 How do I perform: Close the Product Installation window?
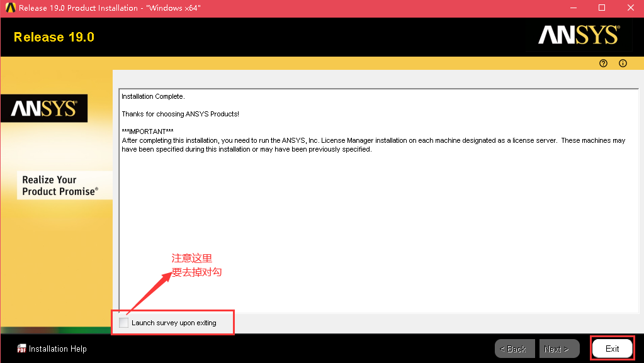630,8
